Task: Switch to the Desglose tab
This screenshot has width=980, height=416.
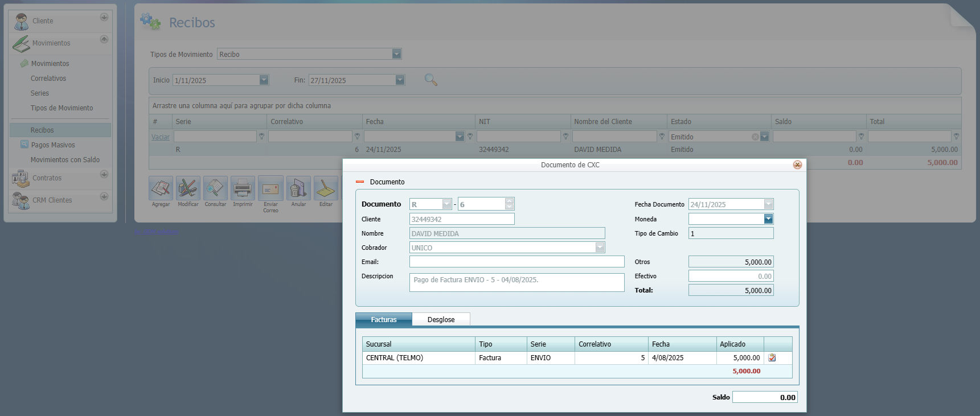Action: [x=441, y=320]
